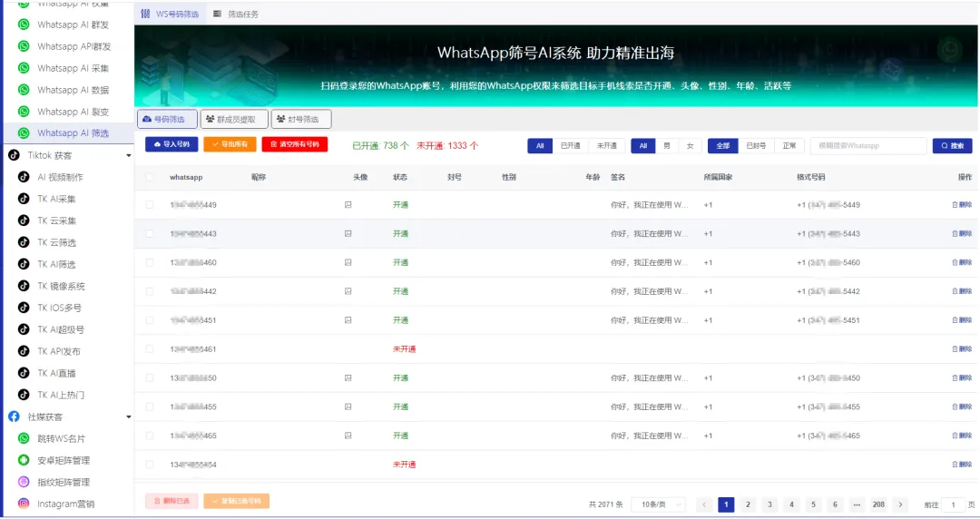
Task: Toggle select-all checkbox in table header
Action: [x=150, y=177]
